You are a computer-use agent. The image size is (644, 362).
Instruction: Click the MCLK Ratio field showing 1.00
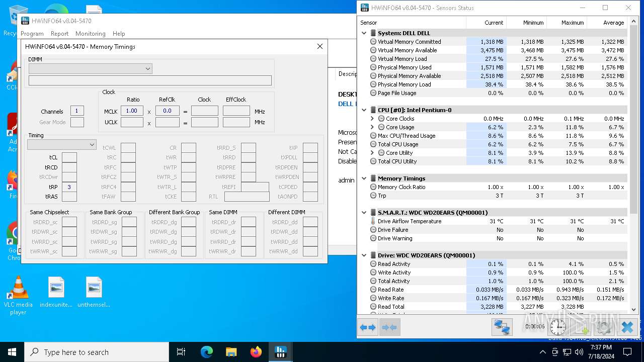point(132,111)
